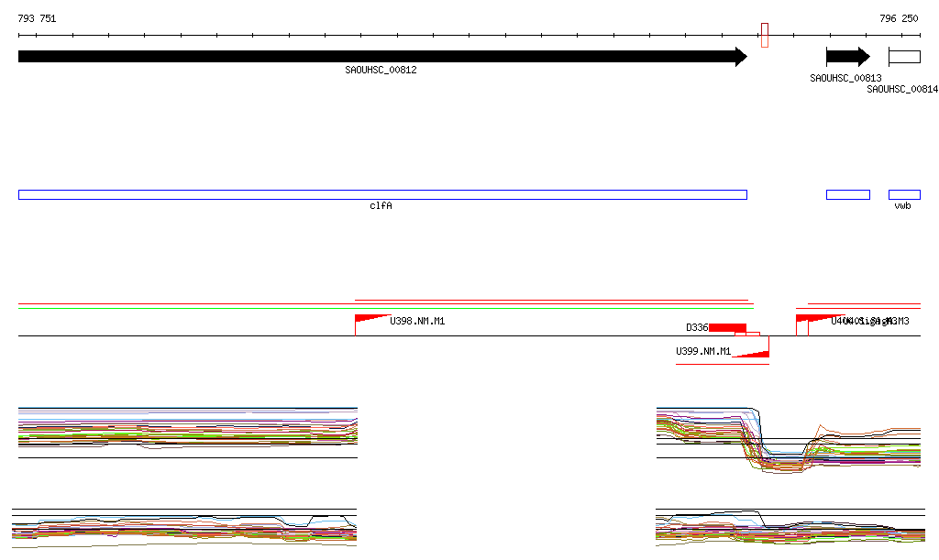Click the vwb gene name label
The height and width of the screenshot is (560, 939).
(x=903, y=206)
